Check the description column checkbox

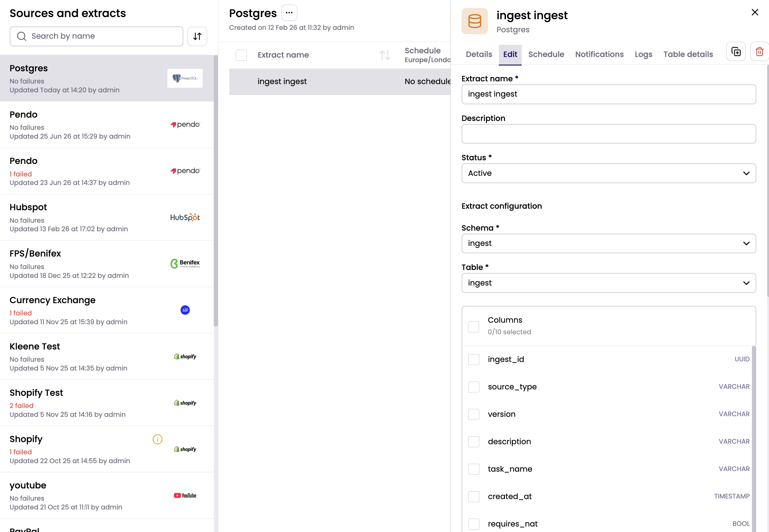(x=474, y=442)
